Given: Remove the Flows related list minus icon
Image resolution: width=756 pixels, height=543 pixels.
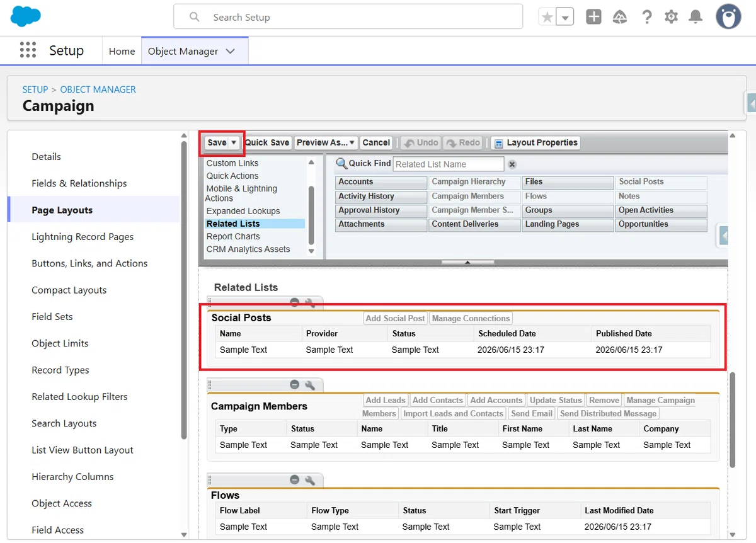Looking at the screenshot, I should tap(294, 479).
